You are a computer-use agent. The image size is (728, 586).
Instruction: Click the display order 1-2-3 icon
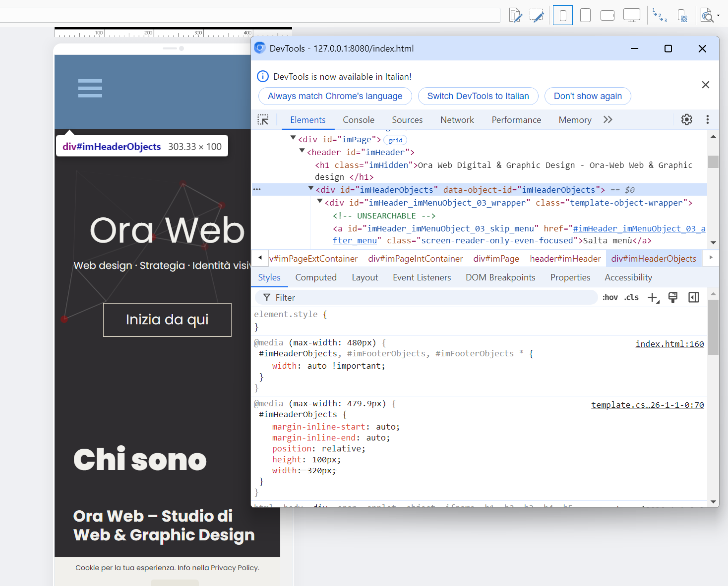tap(659, 16)
